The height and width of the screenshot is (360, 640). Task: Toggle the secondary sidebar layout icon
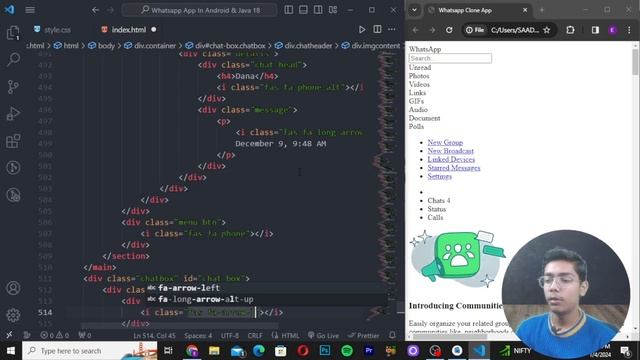[x=318, y=10]
